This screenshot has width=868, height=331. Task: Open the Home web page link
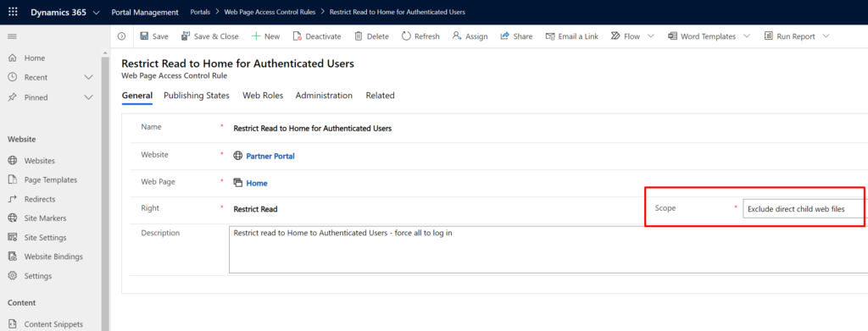(257, 183)
